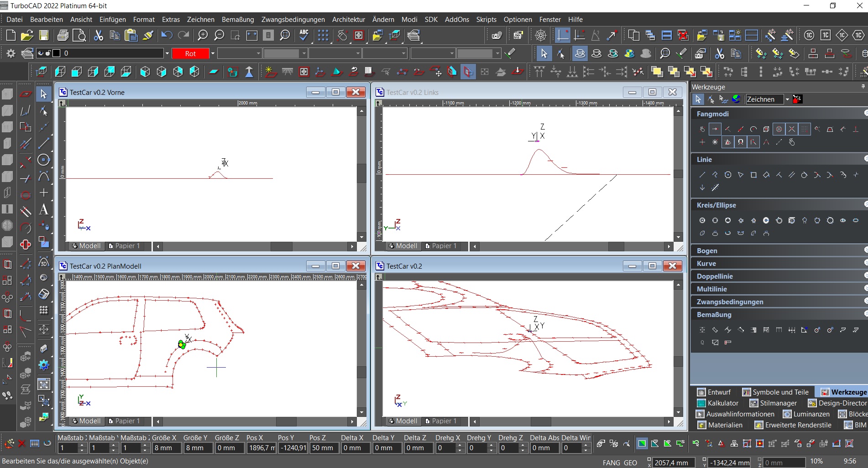Click the Print icon in the toolbar
This screenshot has height=468, width=868.
[x=63, y=35]
